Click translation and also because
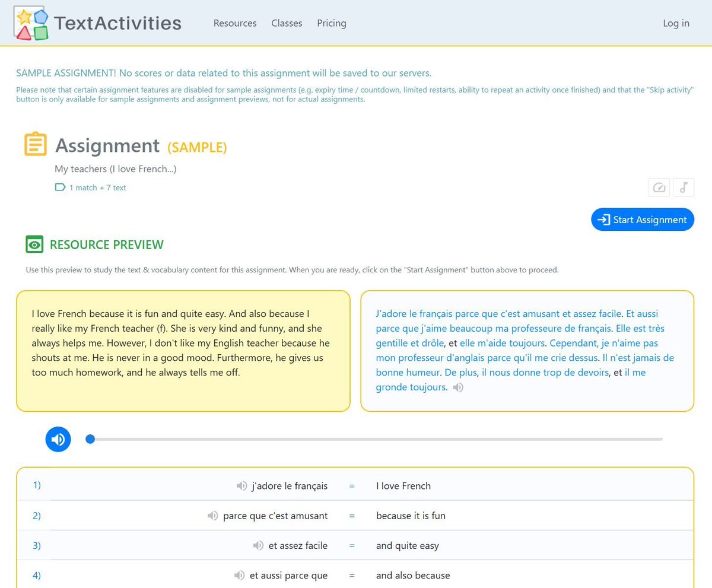 (x=413, y=576)
